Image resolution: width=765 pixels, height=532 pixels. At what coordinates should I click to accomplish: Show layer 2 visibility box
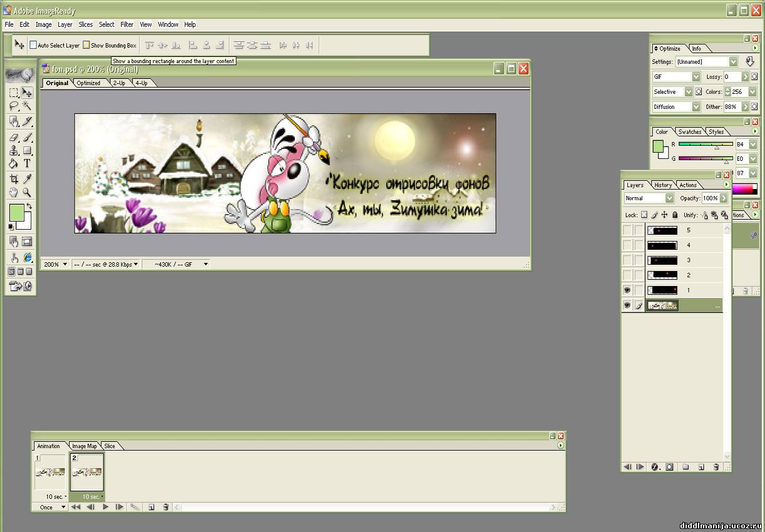click(627, 275)
